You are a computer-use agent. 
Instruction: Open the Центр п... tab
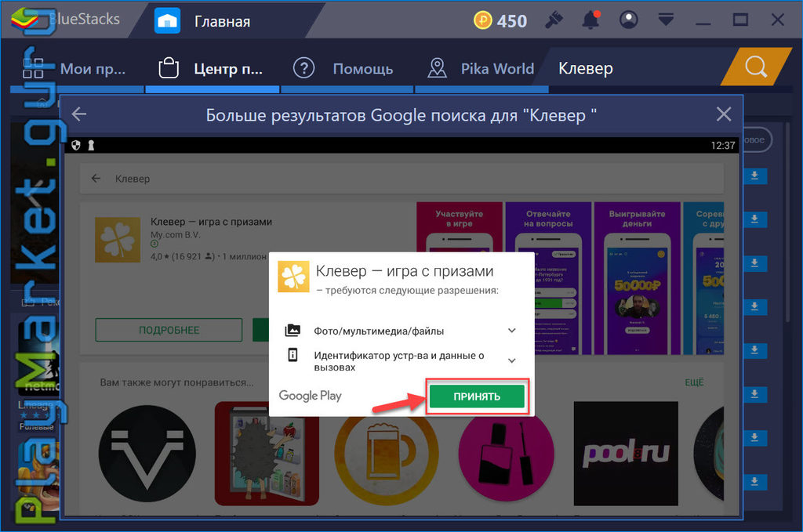click(212, 68)
